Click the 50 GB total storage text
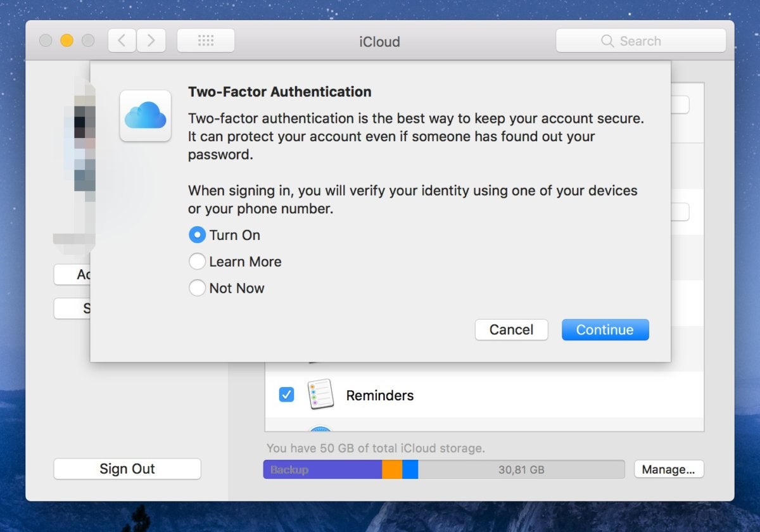 (x=376, y=448)
